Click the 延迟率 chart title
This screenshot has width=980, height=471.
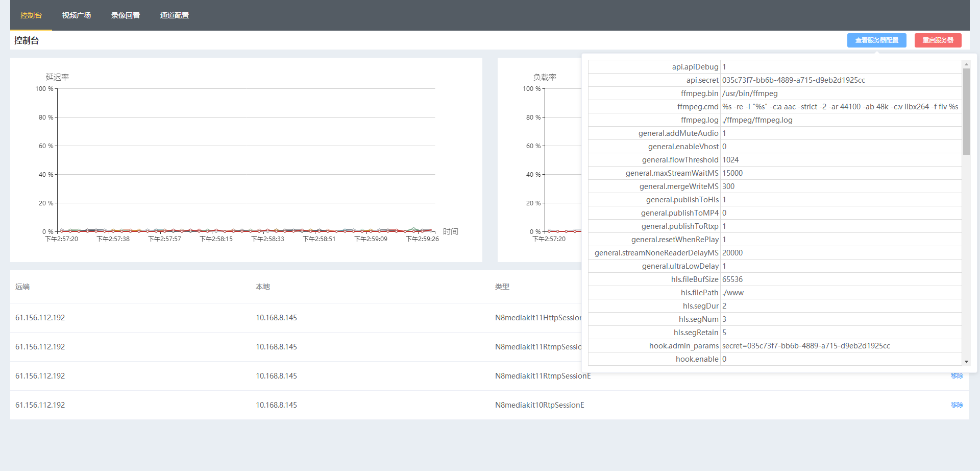tap(57, 77)
